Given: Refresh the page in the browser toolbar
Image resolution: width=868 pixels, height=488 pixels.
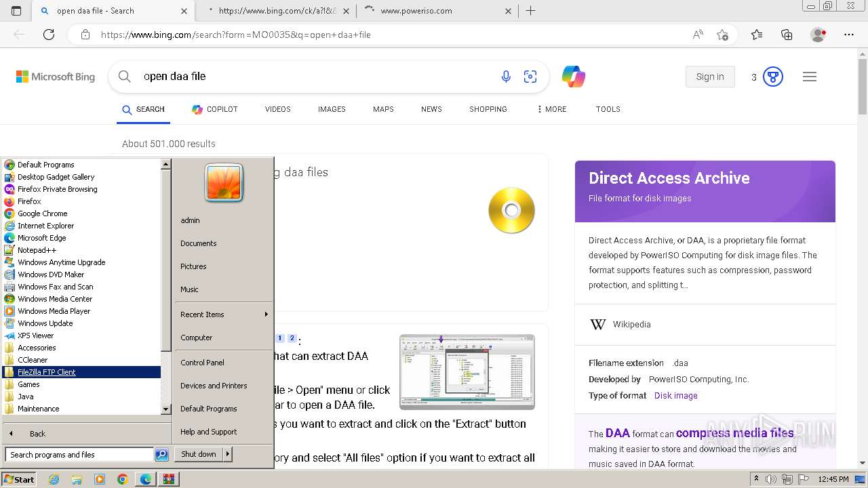Looking at the screenshot, I should click(49, 35).
